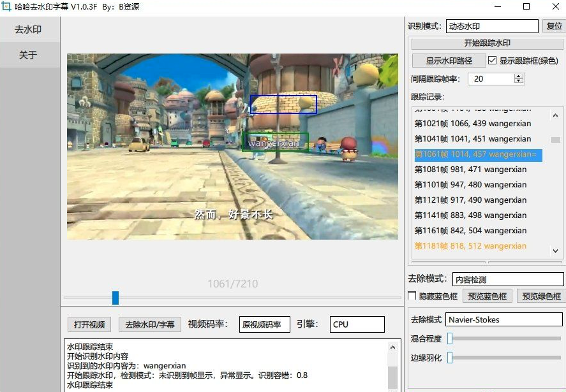Click the 复位 reset button
This screenshot has width=566, height=392.
(x=555, y=25)
